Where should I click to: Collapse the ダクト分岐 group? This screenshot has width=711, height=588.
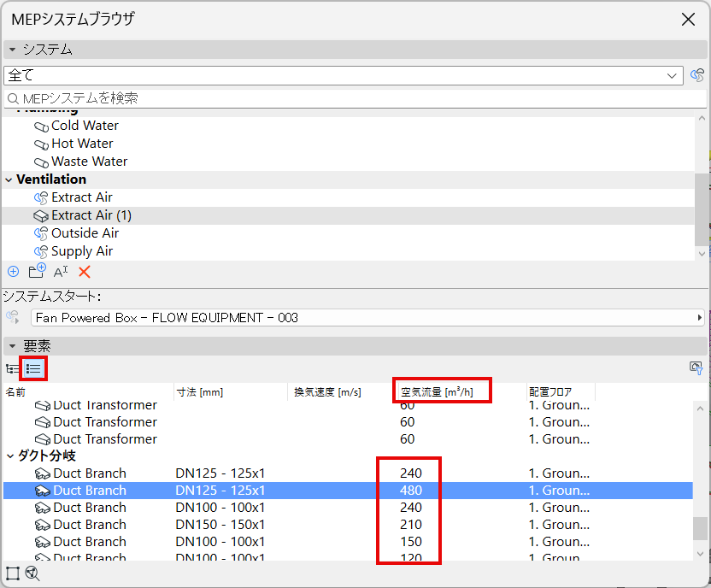pyautogui.click(x=10, y=456)
